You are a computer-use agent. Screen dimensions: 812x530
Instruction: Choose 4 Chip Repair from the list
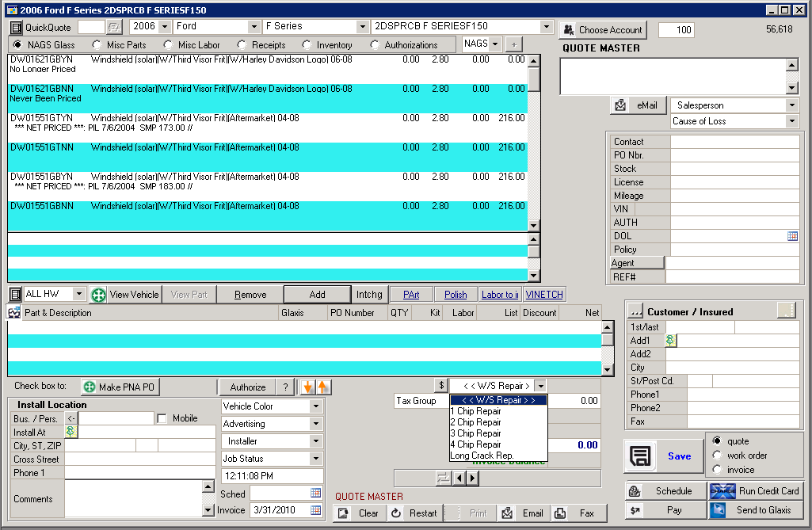(x=498, y=444)
